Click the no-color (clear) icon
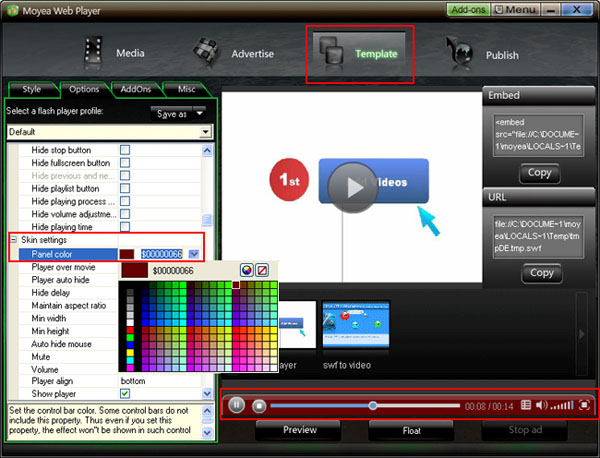Viewport: 600px width, 458px height. point(262,270)
